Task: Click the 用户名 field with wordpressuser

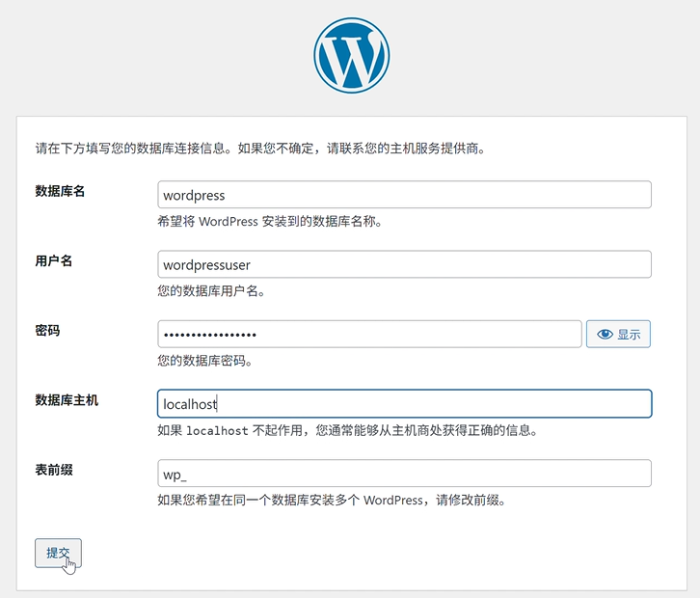Action: 404,264
